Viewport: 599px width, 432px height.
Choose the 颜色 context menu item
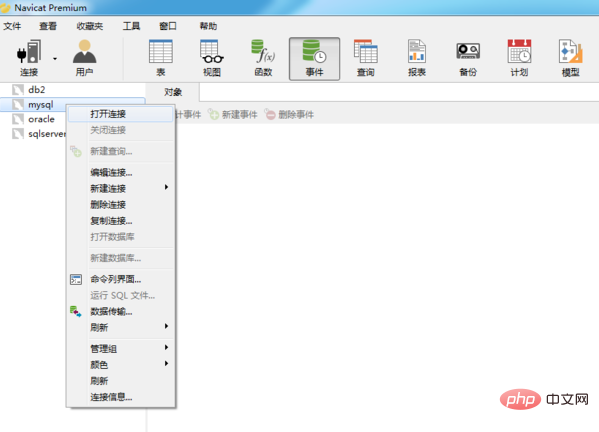[121, 364]
